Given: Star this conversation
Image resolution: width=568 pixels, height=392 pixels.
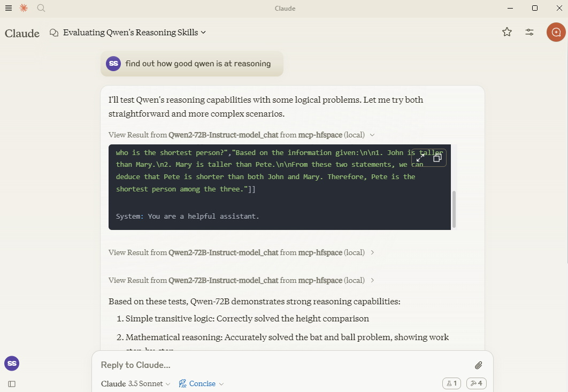Looking at the screenshot, I should [x=506, y=32].
